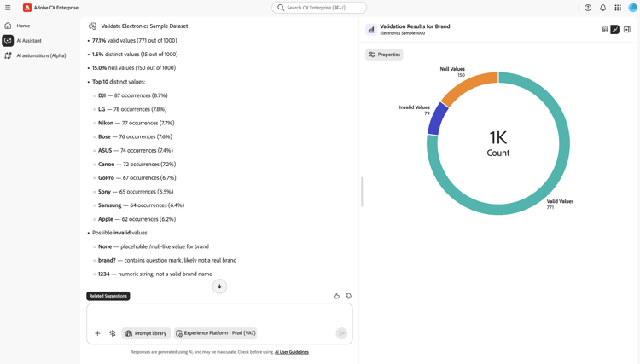Click the GoPro — 67 occurrences row
The width and height of the screenshot is (640, 364).
tap(137, 177)
